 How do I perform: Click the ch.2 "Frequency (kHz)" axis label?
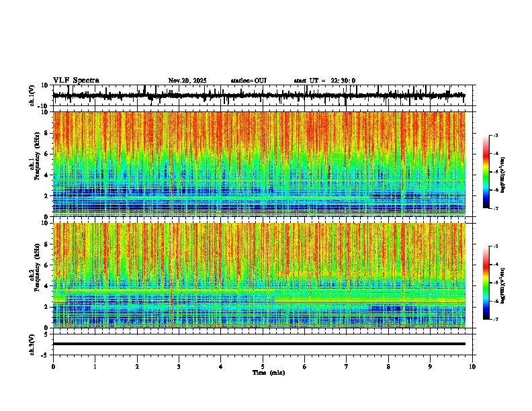pyautogui.click(x=36, y=267)
